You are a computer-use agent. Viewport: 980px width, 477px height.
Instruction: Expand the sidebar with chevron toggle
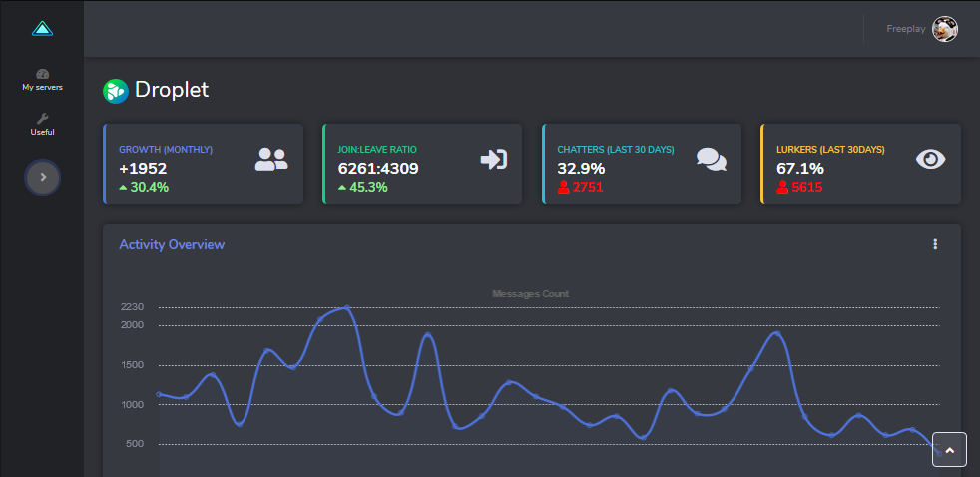coord(43,177)
